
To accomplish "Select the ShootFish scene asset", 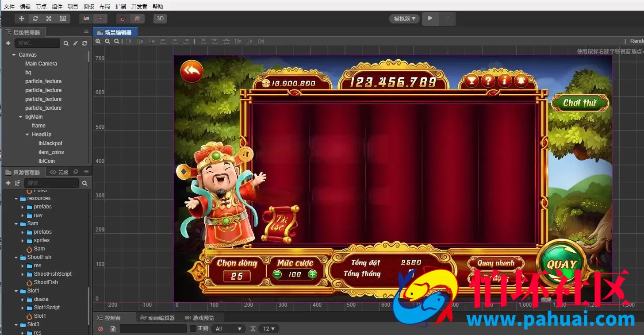I will (x=46, y=282).
